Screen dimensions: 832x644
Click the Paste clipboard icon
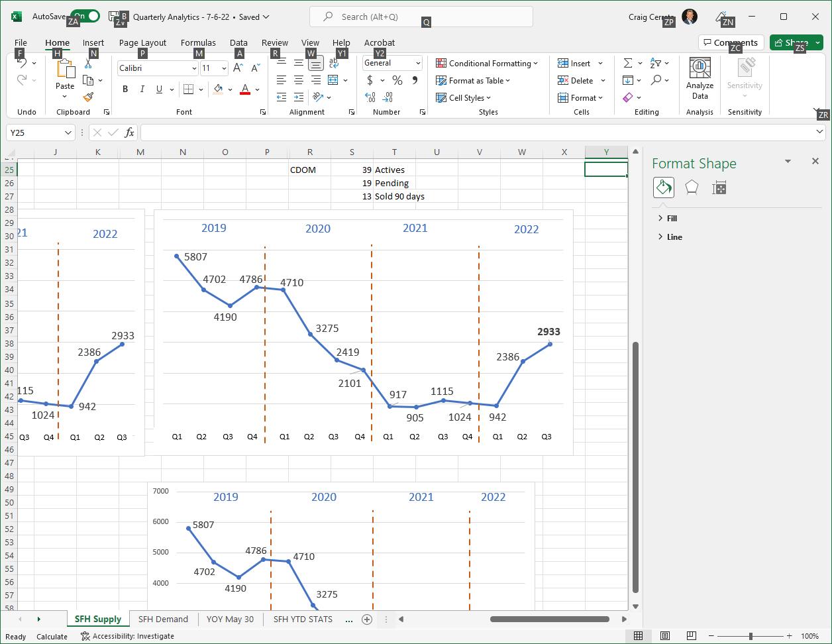65,69
